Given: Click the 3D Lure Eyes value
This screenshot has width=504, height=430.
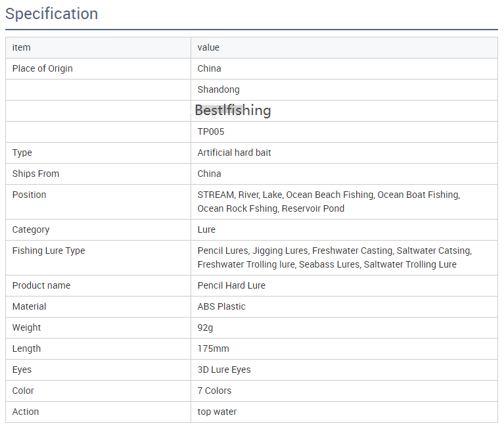Looking at the screenshot, I should (224, 370).
